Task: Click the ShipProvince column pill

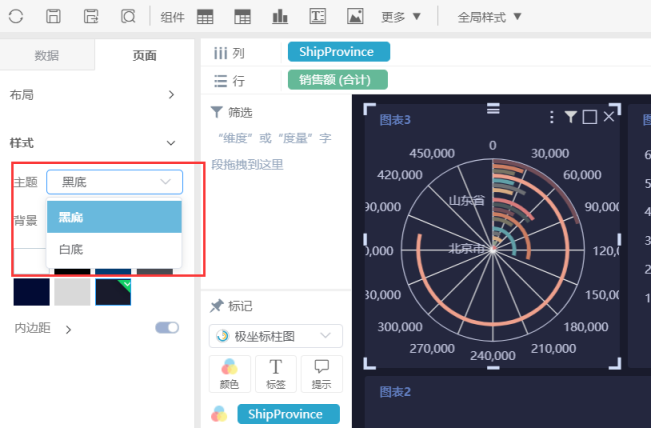Action: [339, 52]
